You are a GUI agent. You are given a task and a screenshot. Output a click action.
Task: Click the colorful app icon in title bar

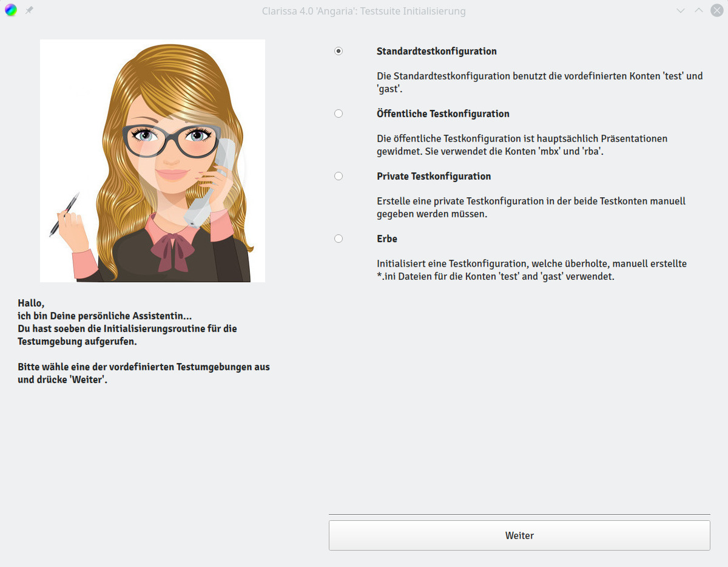11,10
